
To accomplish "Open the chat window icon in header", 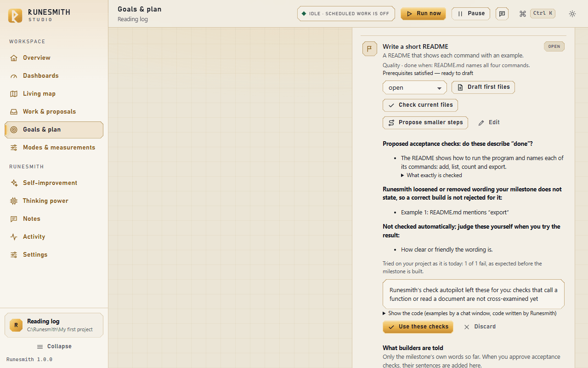I will (x=502, y=14).
